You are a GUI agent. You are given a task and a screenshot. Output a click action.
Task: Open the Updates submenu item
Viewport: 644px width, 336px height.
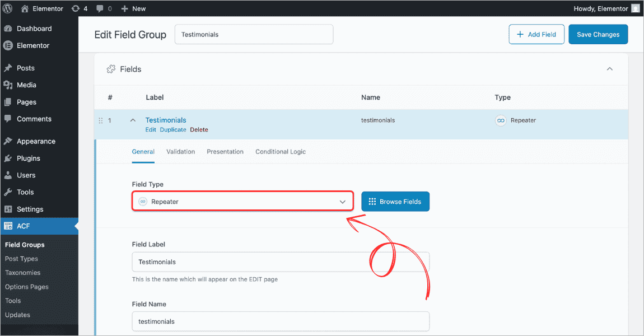pyautogui.click(x=18, y=315)
